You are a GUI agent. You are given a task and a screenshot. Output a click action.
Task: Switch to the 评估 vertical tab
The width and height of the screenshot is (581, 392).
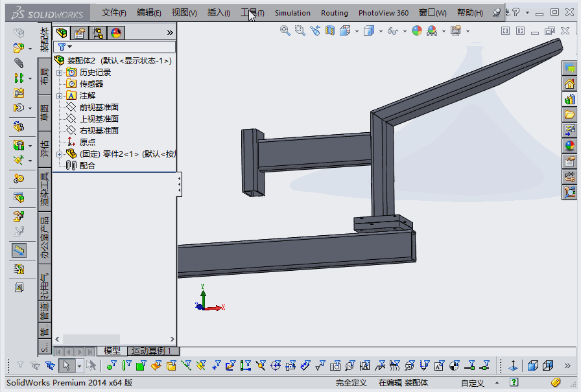pos(45,150)
